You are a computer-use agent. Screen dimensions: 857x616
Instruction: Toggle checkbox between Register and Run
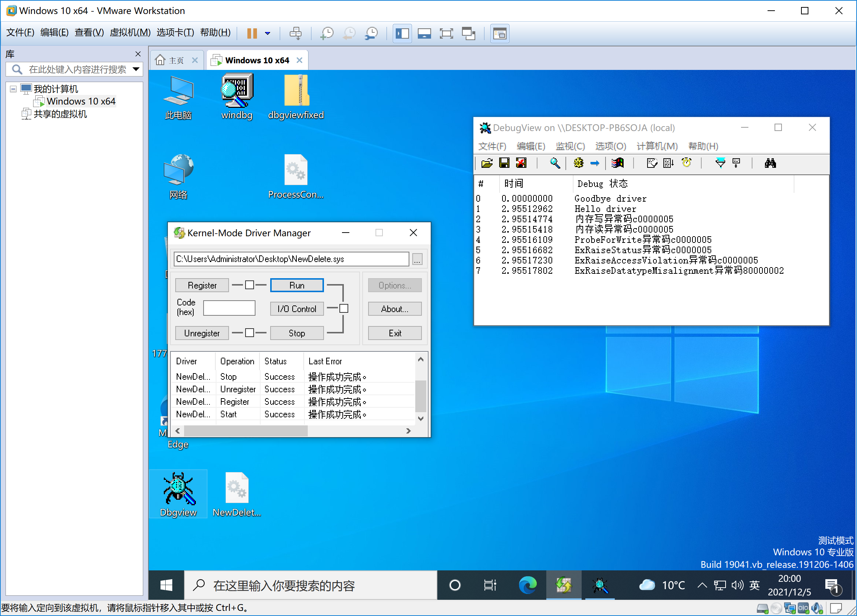(249, 285)
